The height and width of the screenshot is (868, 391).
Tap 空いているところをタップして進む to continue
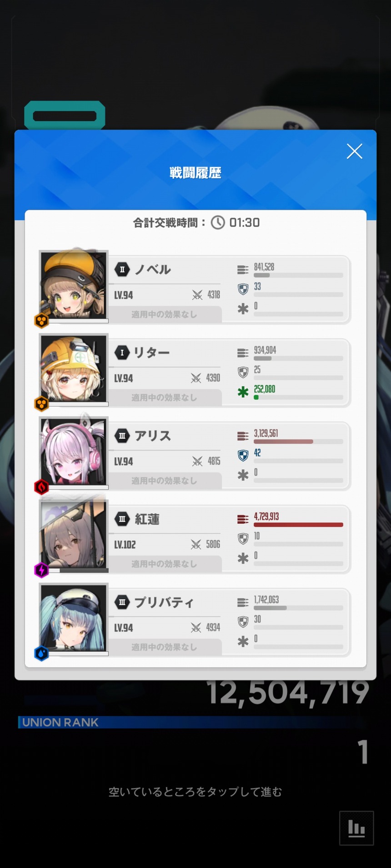tap(195, 792)
